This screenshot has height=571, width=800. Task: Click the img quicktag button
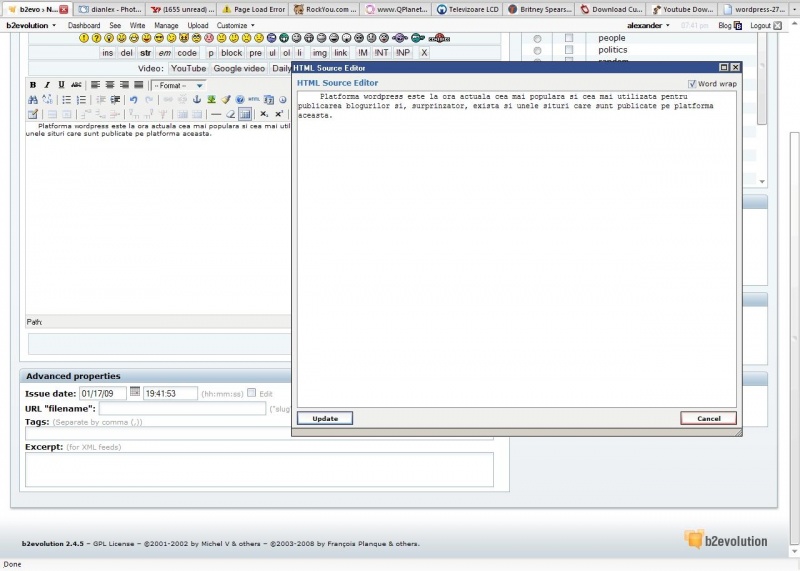(x=319, y=53)
